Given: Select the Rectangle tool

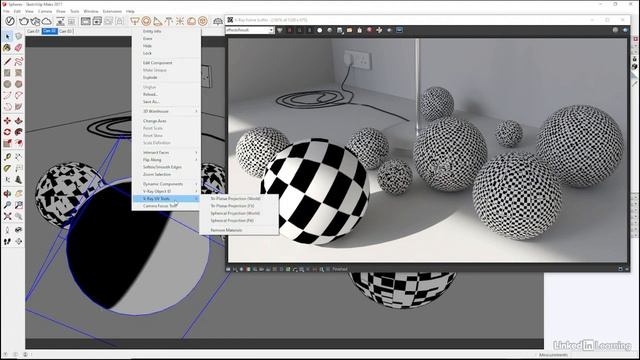Looking at the screenshot, I should pos(7,73).
